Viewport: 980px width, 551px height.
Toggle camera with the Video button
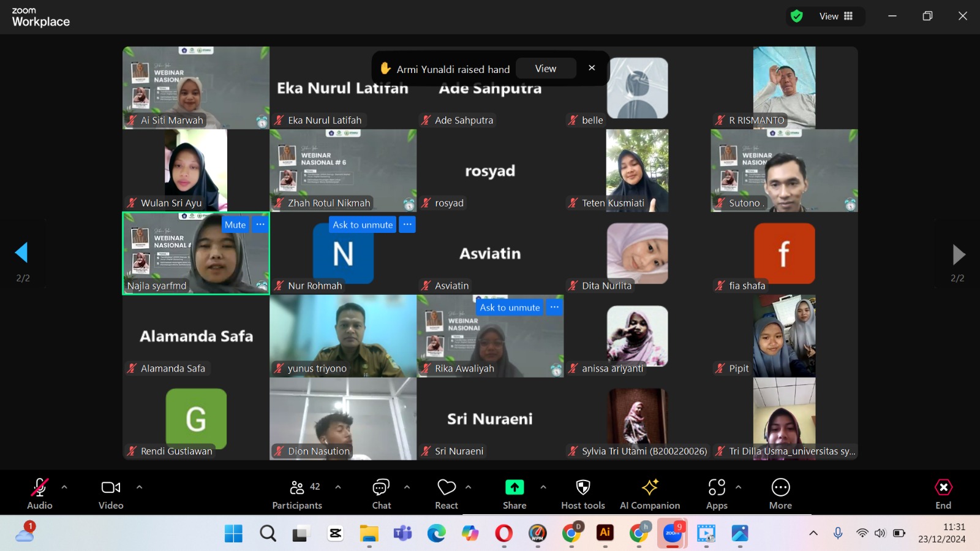[111, 494]
